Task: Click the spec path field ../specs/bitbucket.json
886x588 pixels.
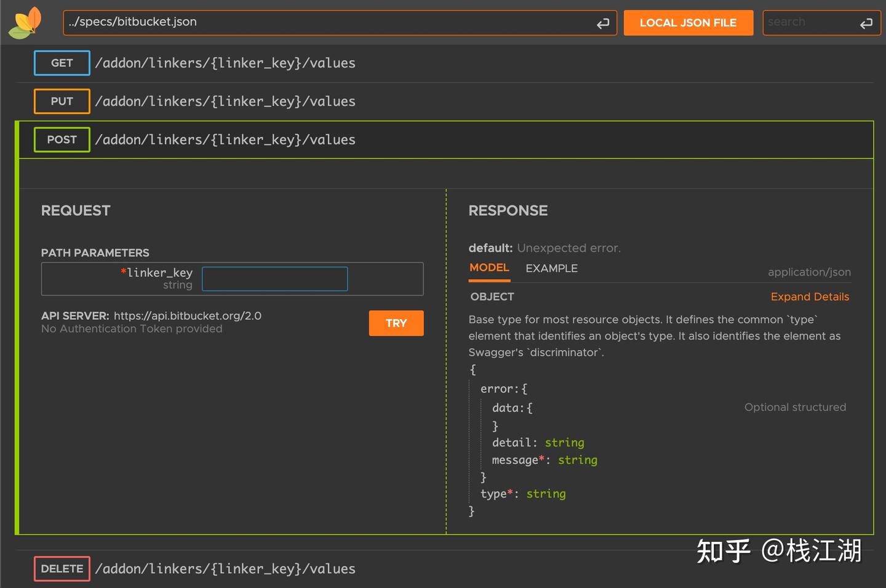Action: [340, 23]
